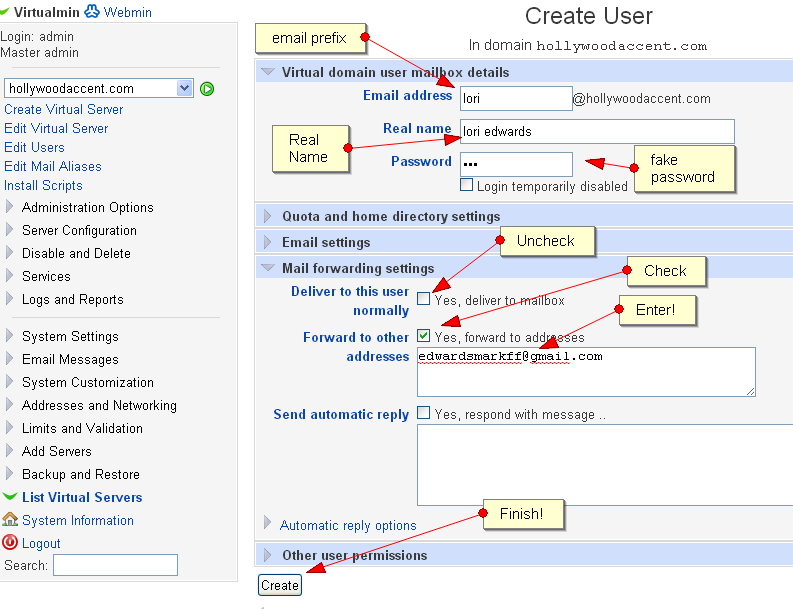This screenshot has height=609, width=793.
Task: Click the Email address field label
Action: [x=407, y=95]
